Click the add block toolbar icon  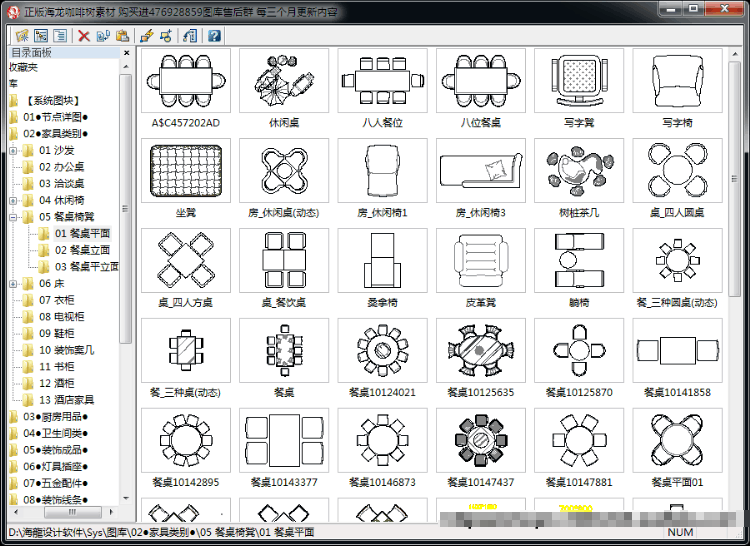pos(166,35)
